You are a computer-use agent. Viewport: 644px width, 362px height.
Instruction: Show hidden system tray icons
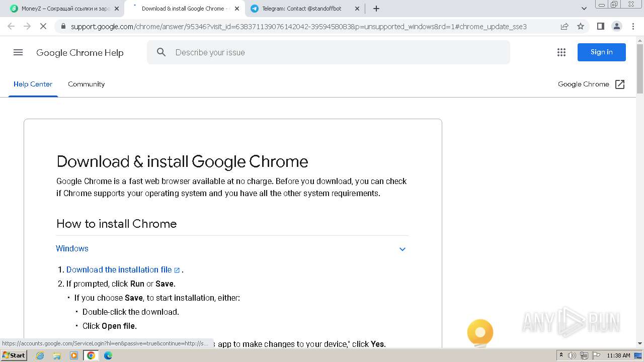coord(561,355)
